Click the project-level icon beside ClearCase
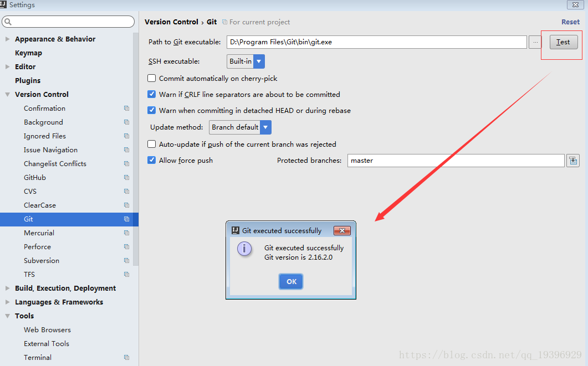This screenshot has width=588, height=366. 126,205
